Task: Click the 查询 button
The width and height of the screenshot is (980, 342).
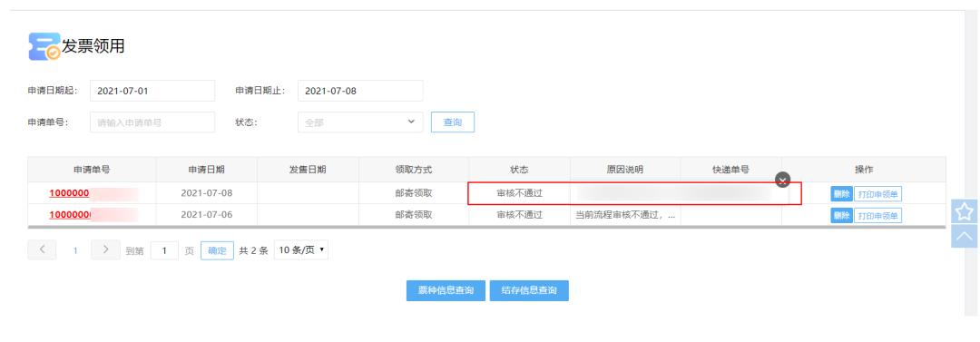Action: click(x=453, y=122)
